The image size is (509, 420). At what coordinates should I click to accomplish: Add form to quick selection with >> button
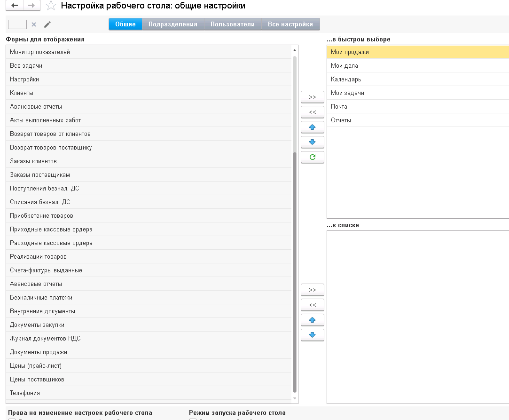click(312, 97)
